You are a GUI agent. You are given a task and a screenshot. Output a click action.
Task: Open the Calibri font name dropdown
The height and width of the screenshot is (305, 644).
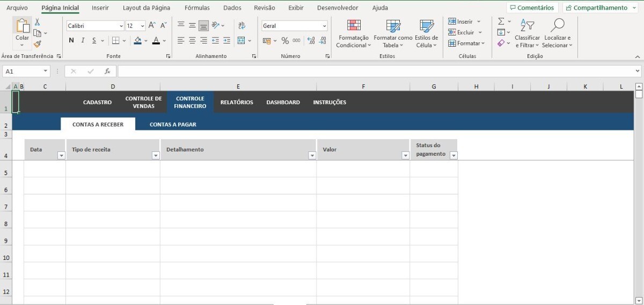pos(121,26)
